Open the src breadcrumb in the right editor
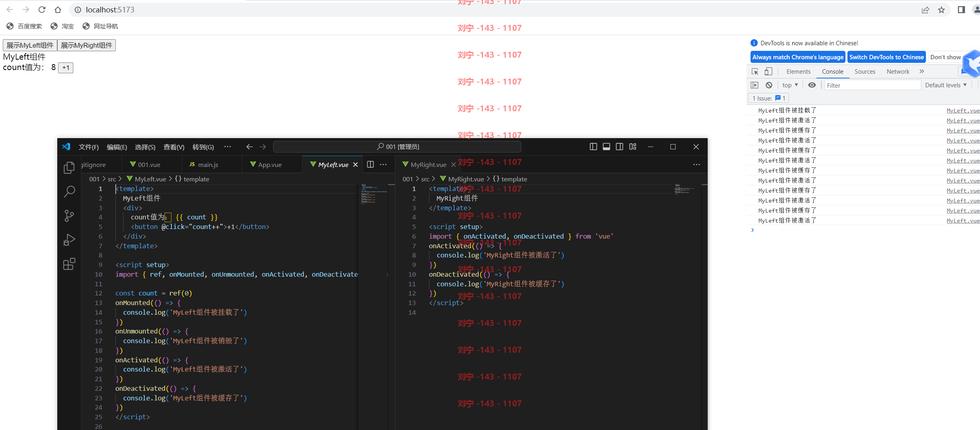The width and height of the screenshot is (980, 430). pos(425,179)
